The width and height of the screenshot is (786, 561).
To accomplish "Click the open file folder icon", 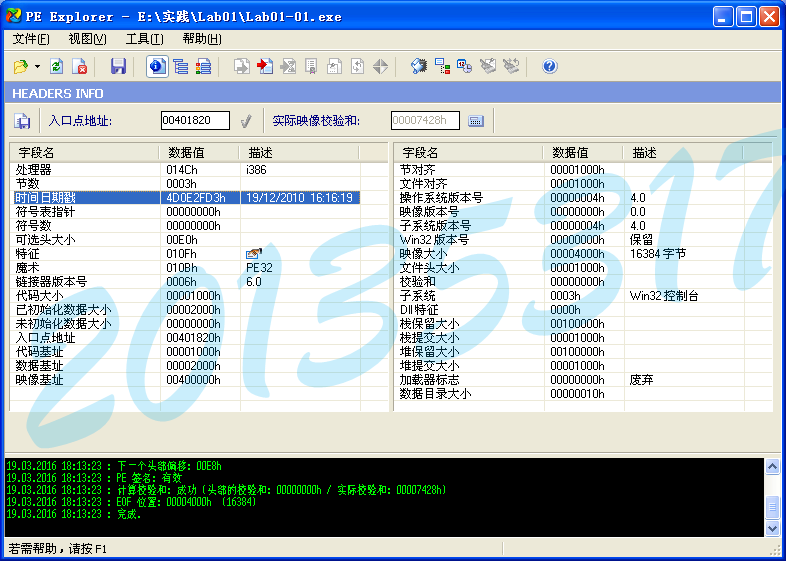I will tap(20, 66).
